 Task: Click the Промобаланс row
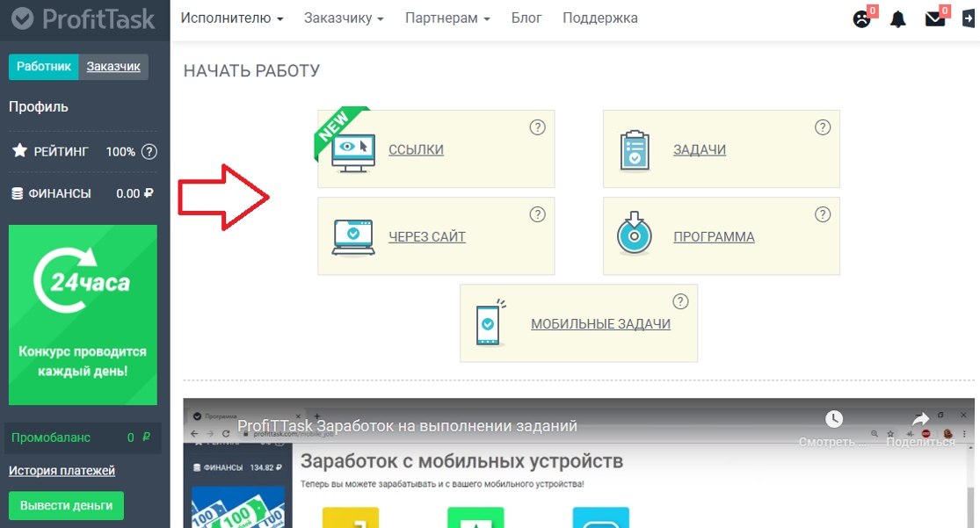(83, 438)
